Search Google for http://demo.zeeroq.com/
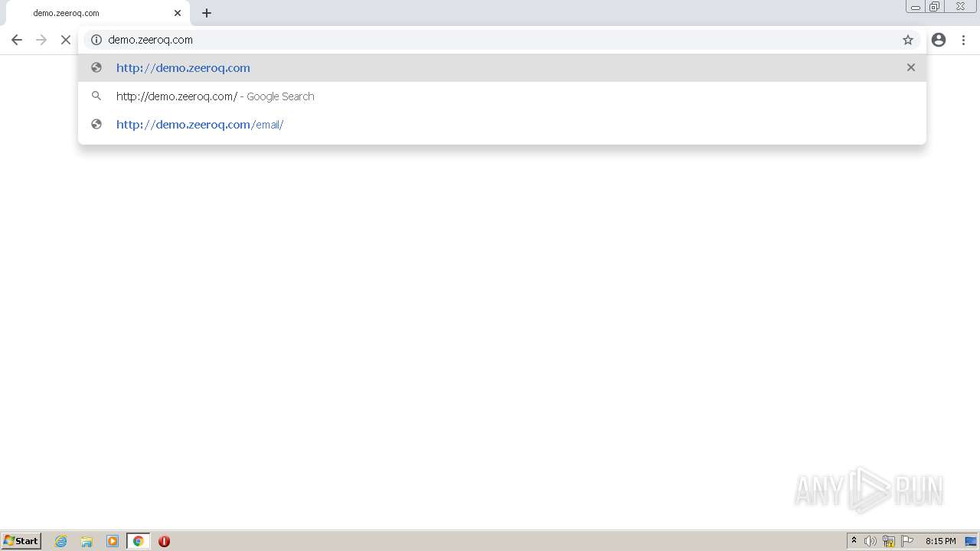This screenshot has height=551, width=980. click(x=502, y=96)
